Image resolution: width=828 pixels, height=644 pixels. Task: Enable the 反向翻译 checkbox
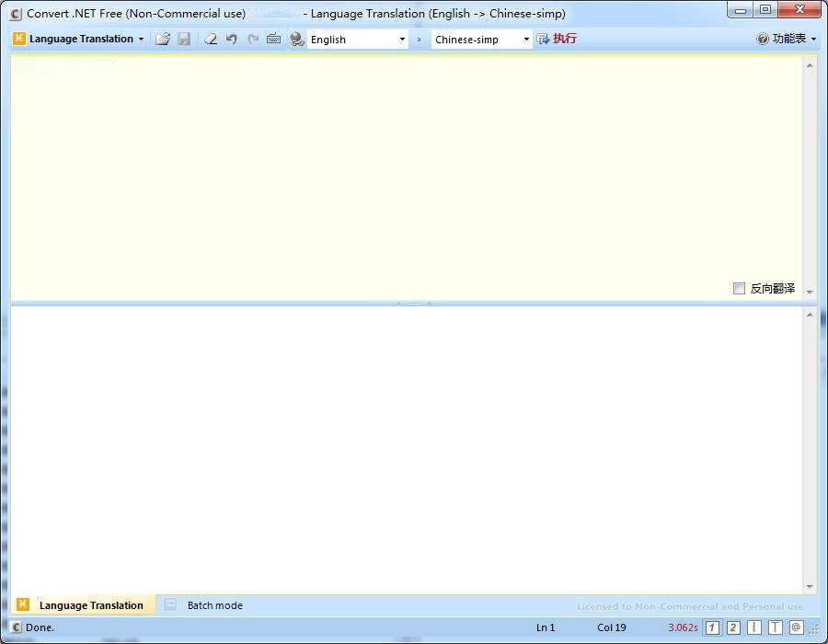[740, 288]
